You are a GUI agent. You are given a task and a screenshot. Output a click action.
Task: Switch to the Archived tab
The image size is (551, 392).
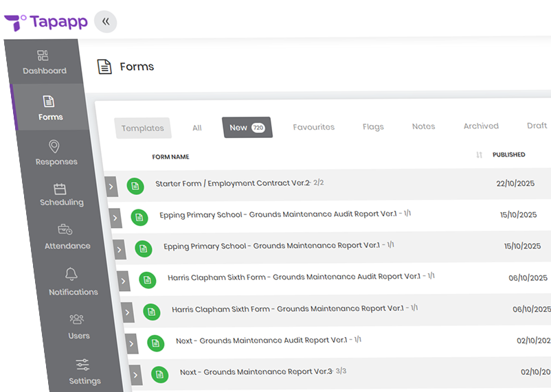click(x=481, y=126)
